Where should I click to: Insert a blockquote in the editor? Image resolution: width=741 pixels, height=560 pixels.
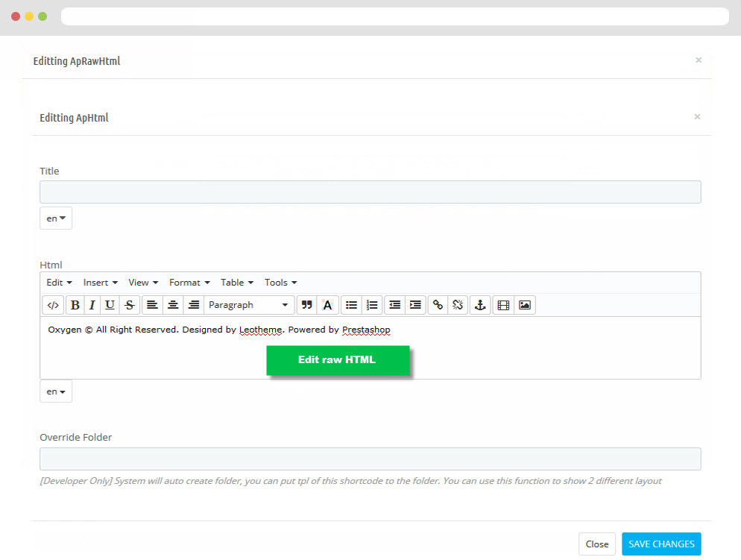(306, 305)
